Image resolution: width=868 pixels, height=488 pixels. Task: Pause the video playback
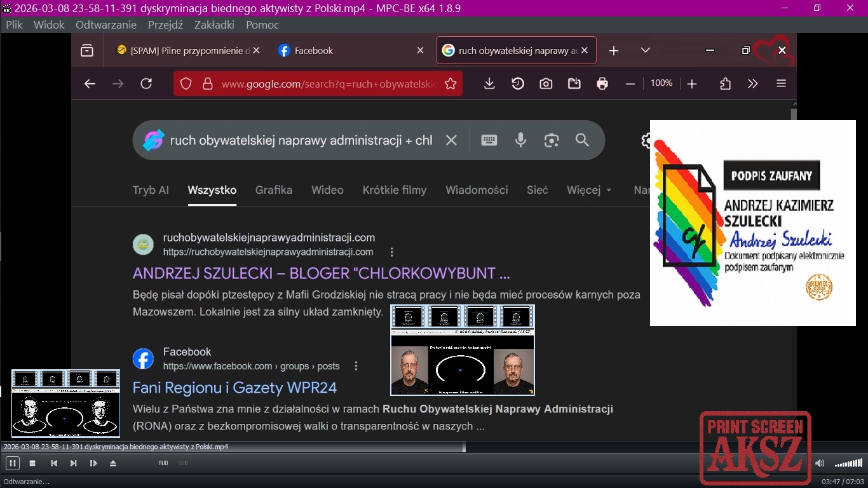[12, 463]
